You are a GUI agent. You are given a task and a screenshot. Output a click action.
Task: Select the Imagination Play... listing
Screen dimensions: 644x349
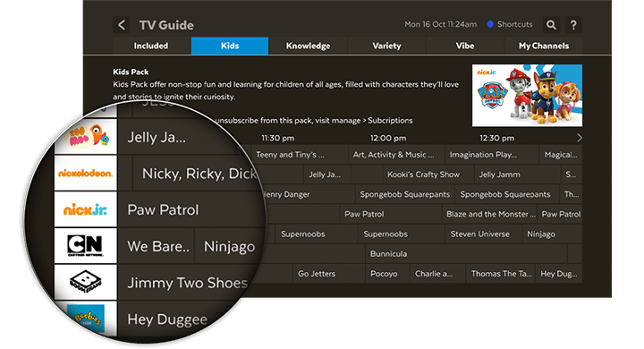(x=492, y=155)
